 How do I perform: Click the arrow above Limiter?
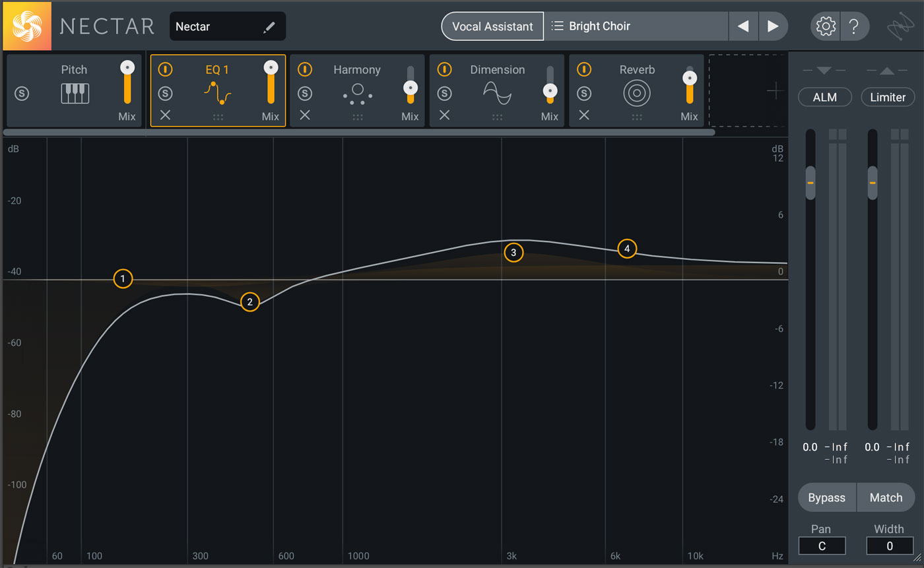(x=888, y=71)
